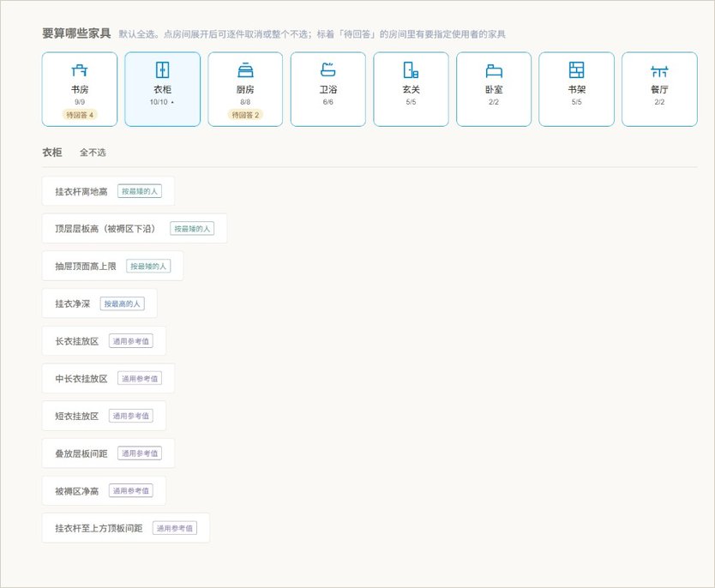Click the 6/6 count under 卫浴

click(x=327, y=102)
